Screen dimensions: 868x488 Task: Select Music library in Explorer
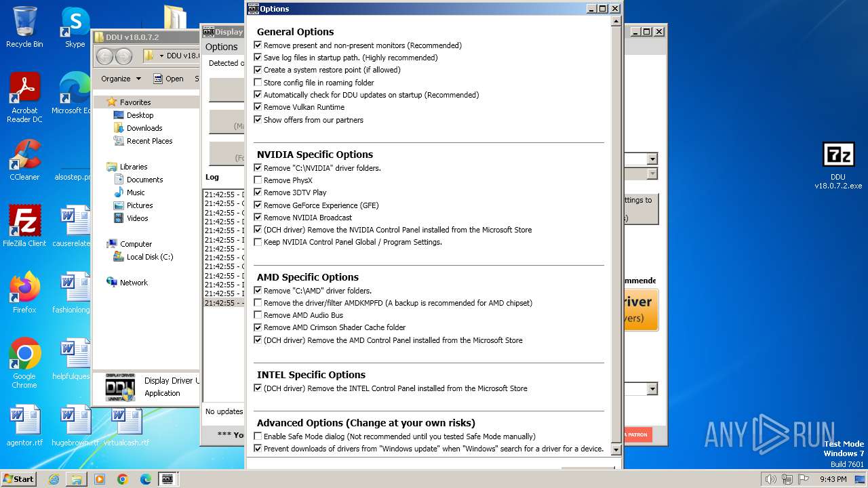coord(136,192)
